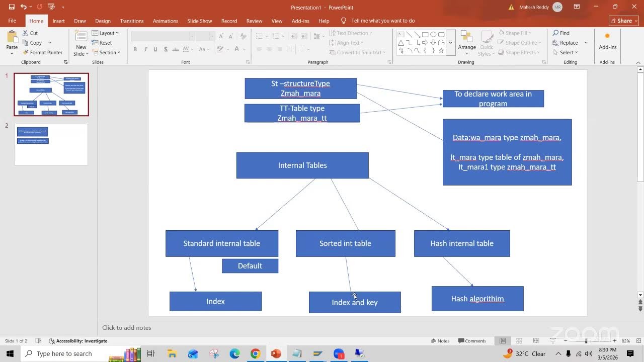
Task: Switch to the Insert tab
Action: click(58, 21)
